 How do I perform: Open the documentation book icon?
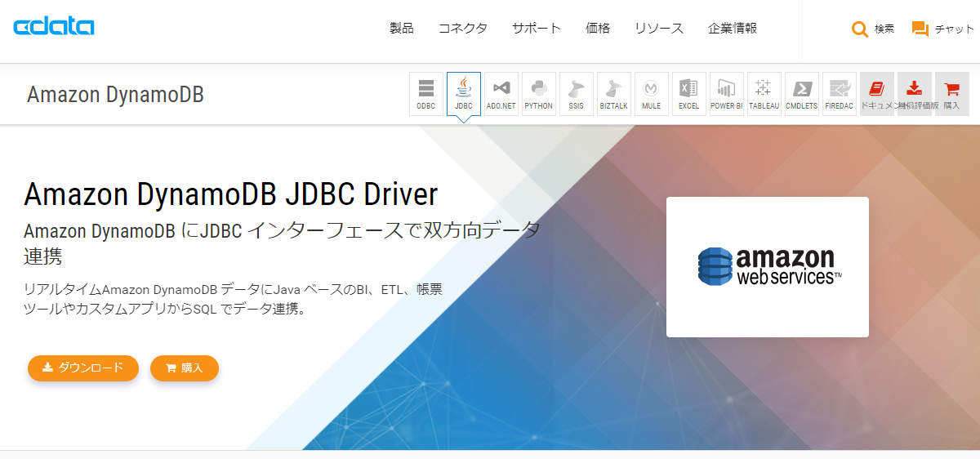pos(877,94)
